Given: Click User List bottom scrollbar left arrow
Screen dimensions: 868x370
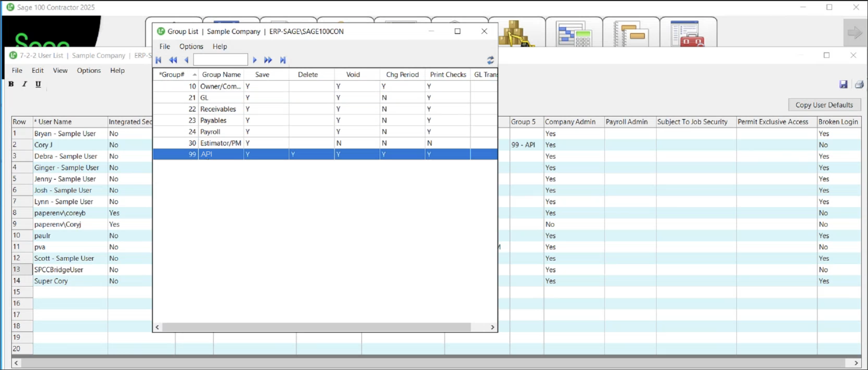Looking at the screenshot, I should click(x=16, y=363).
